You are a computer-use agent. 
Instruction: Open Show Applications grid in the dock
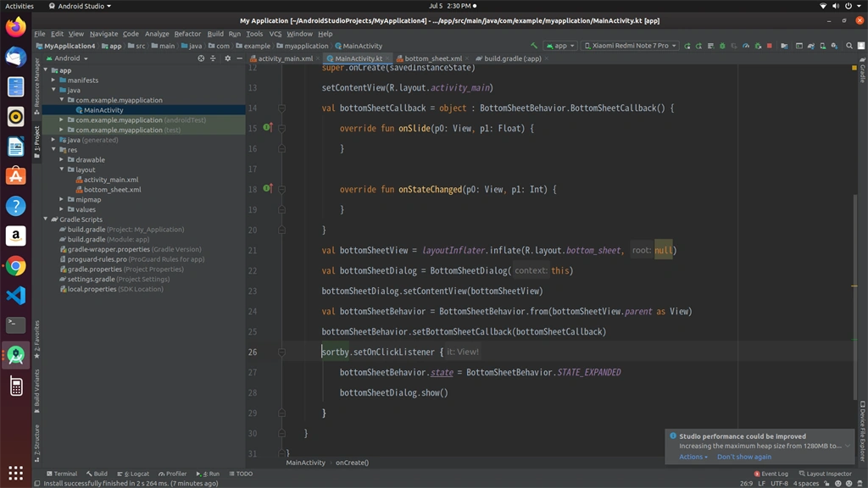(x=15, y=473)
